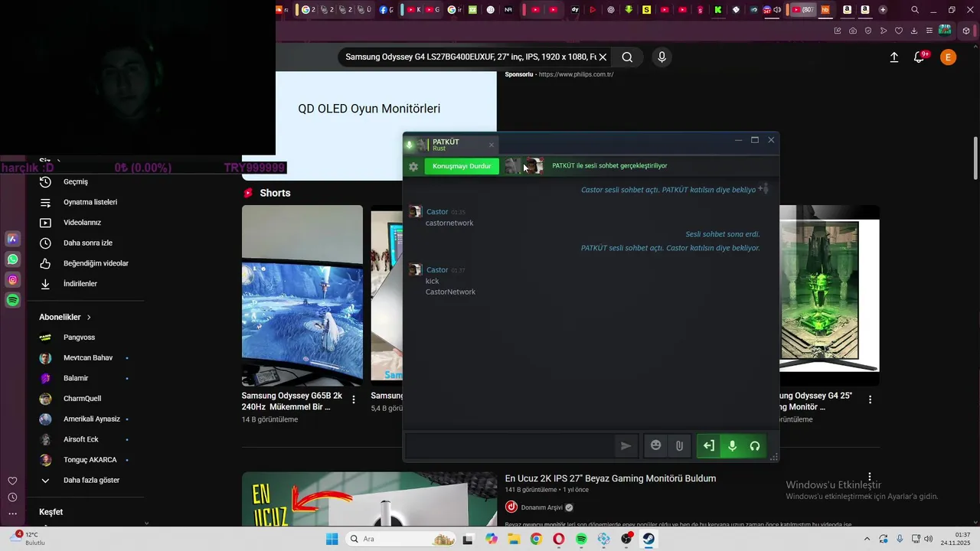Open the Airsoft Eck channel
980x551 pixels.
pos(80,439)
